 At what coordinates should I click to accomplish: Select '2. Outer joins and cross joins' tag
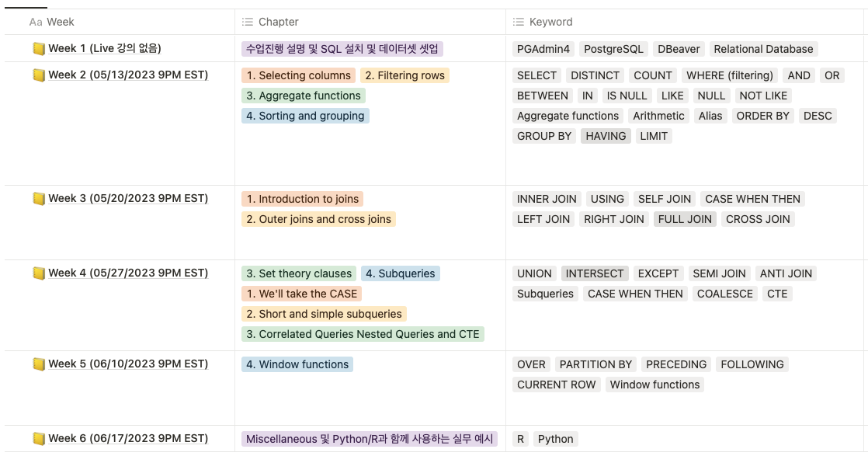(x=318, y=219)
